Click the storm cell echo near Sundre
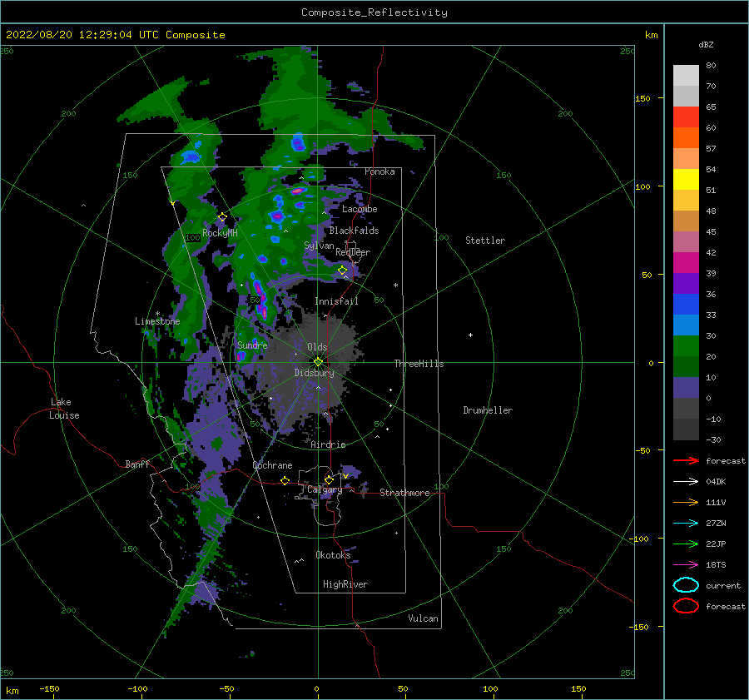The height and width of the screenshot is (700, 749). (241, 356)
